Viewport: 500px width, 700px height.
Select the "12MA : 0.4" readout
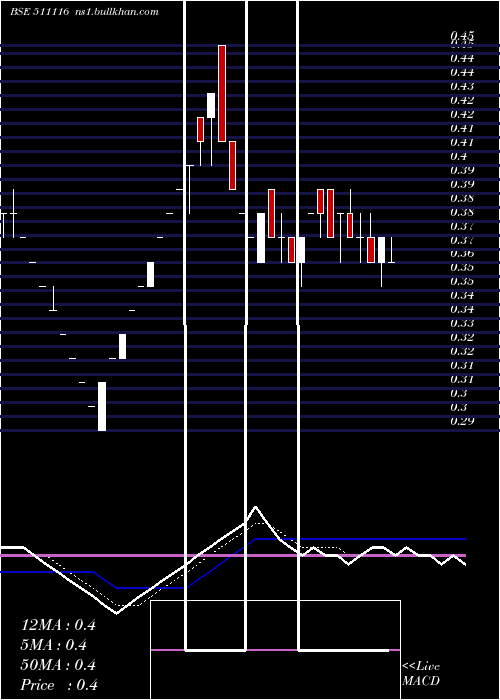pyautogui.click(x=58, y=625)
